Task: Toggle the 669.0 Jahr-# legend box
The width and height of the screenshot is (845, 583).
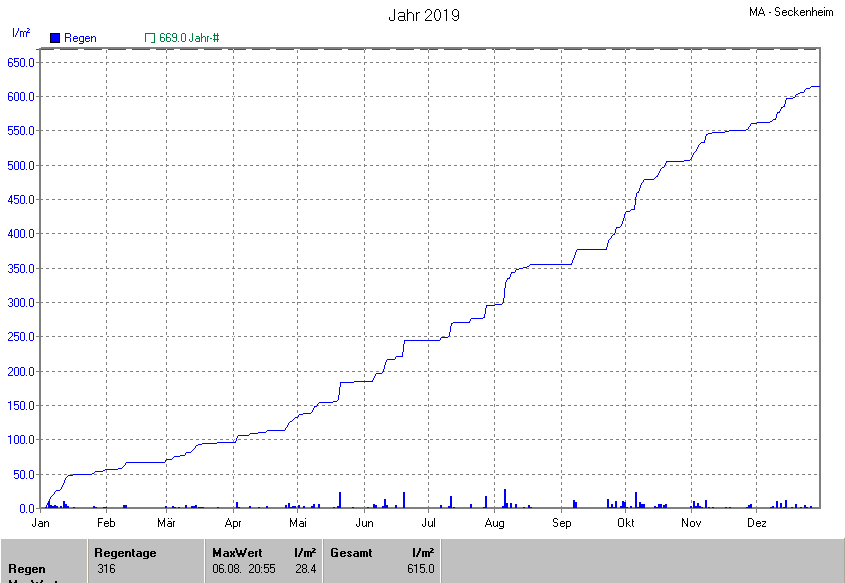Action: (x=150, y=38)
